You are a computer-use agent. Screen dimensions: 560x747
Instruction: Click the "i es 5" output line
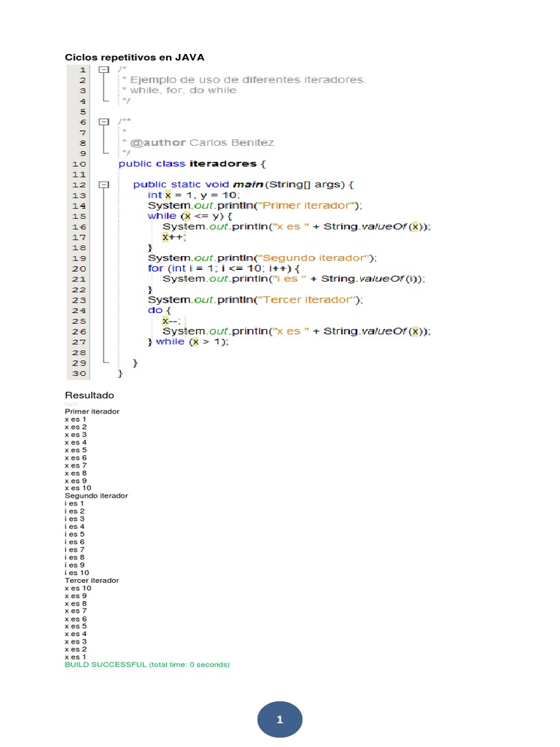(74, 534)
